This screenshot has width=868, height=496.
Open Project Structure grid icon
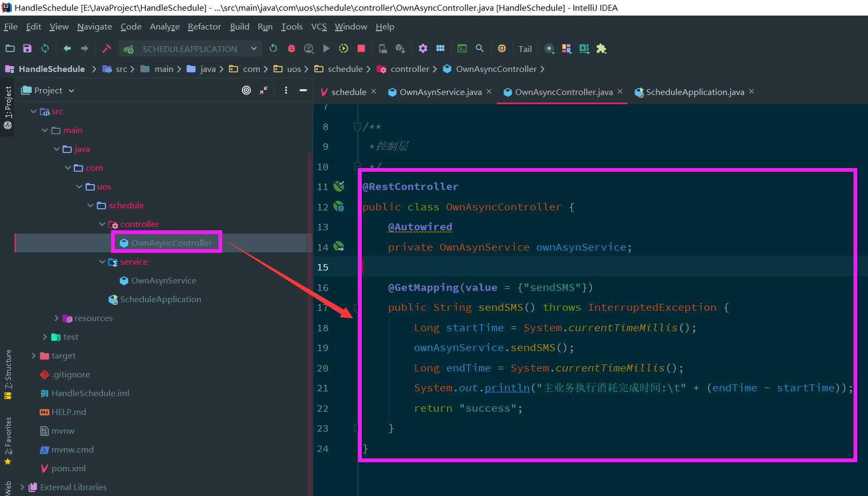(x=440, y=48)
